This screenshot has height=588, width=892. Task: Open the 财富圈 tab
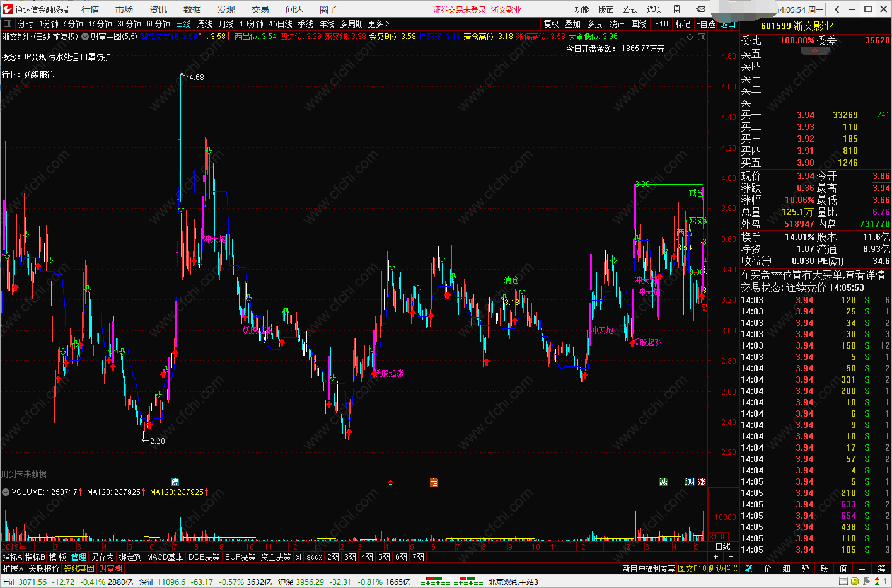point(110,568)
